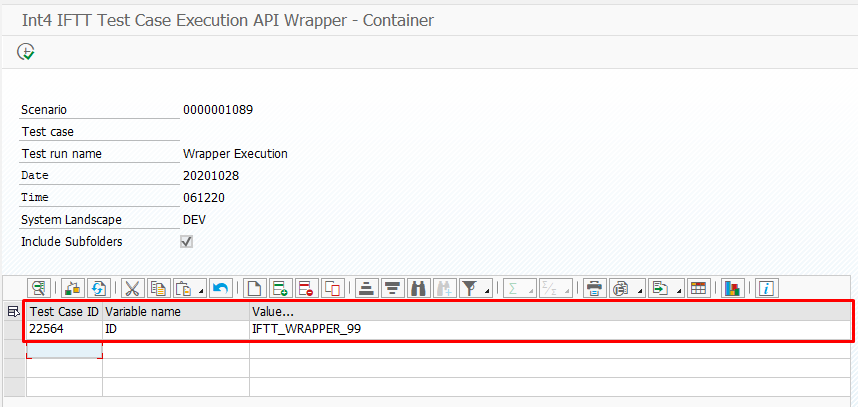Open the Export options dropdown arrow

pyautogui.click(x=678, y=291)
